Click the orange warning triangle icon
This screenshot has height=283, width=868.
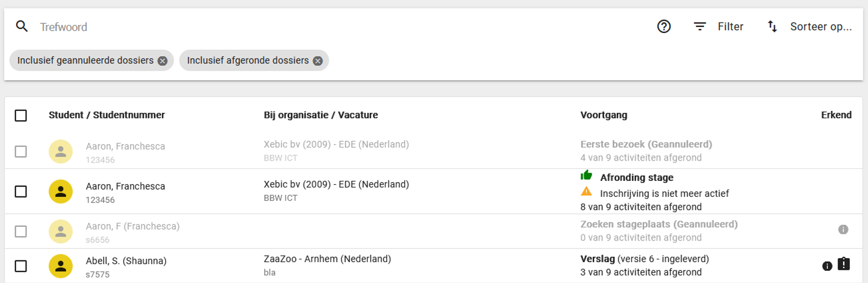click(x=586, y=191)
